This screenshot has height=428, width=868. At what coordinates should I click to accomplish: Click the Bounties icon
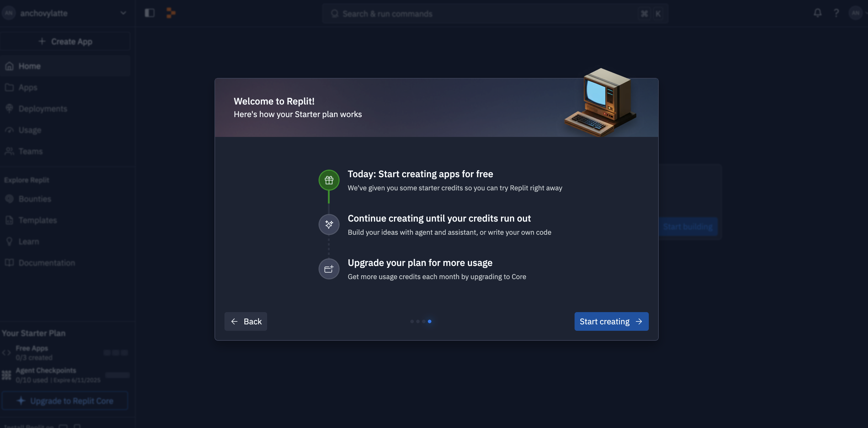[9, 199]
